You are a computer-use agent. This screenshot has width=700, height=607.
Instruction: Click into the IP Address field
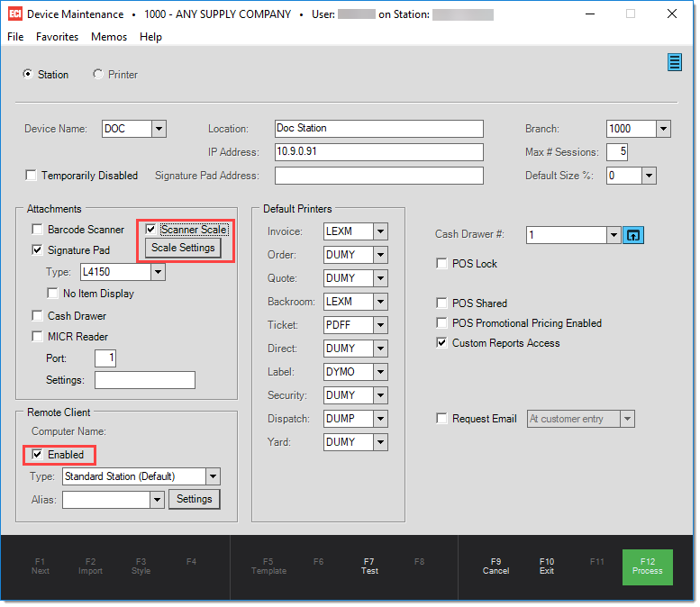381,152
